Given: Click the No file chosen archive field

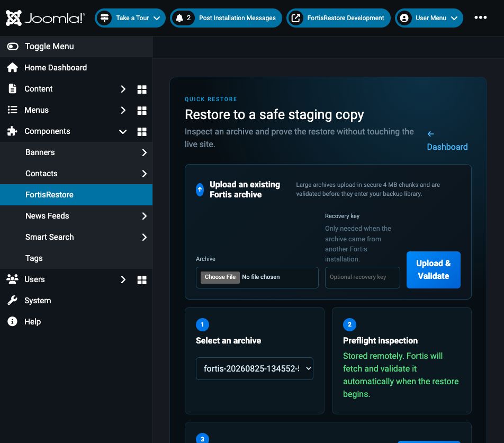Looking at the screenshot, I should (x=257, y=277).
